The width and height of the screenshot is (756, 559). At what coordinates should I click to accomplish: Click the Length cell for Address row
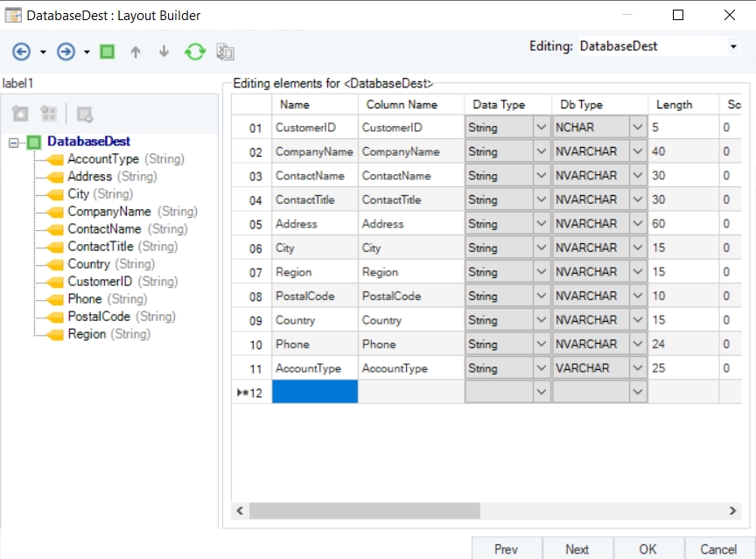point(682,224)
